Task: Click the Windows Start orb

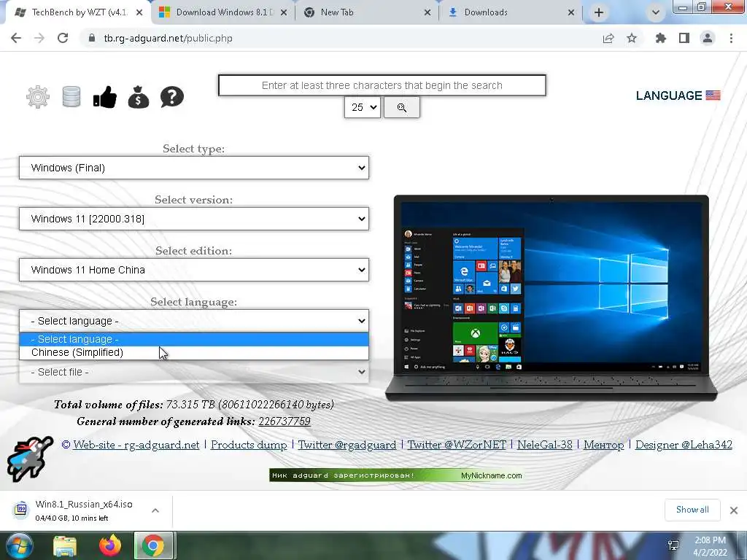Action: [x=20, y=545]
